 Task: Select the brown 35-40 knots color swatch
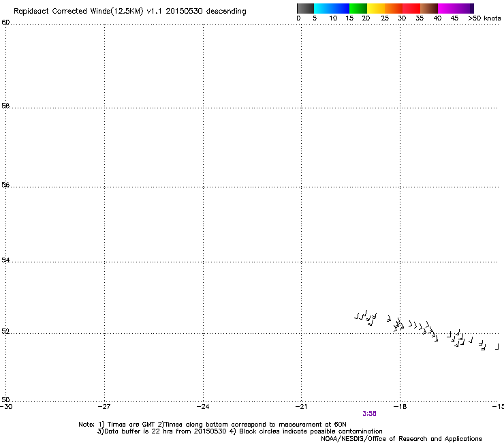tap(429, 8)
